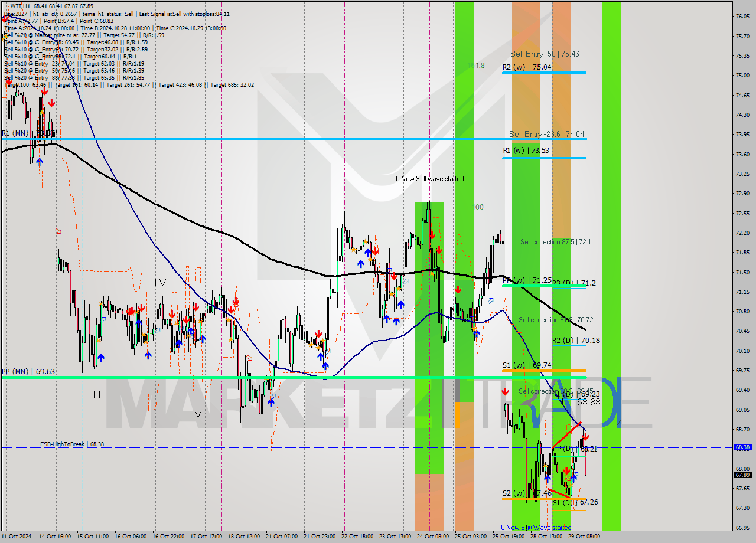Click the 75.00 price axis value
Image resolution: width=756 pixels, height=543 pixels.
click(742, 76)
